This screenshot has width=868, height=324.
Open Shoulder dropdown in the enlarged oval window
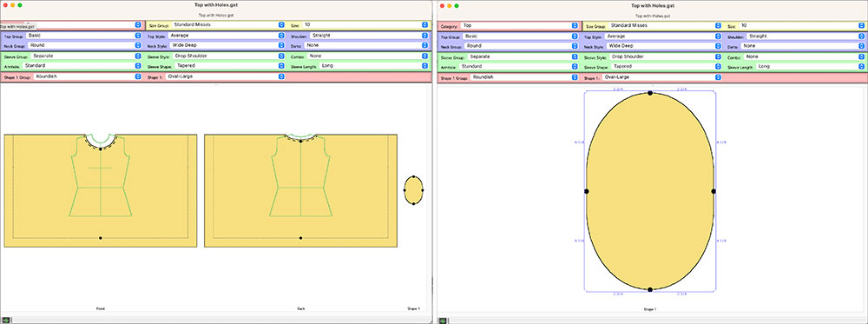[806, 36]
